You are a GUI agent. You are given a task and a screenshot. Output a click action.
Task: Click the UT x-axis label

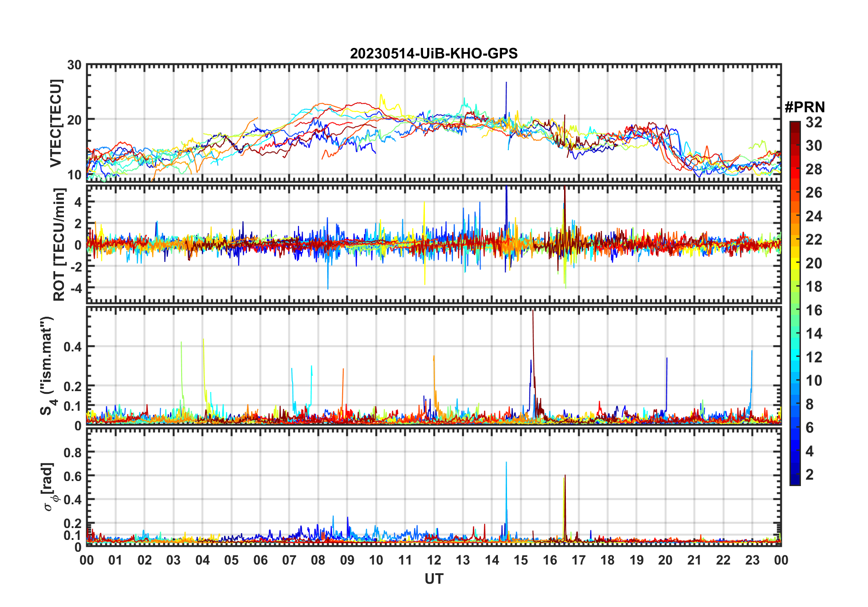[434, 579]
